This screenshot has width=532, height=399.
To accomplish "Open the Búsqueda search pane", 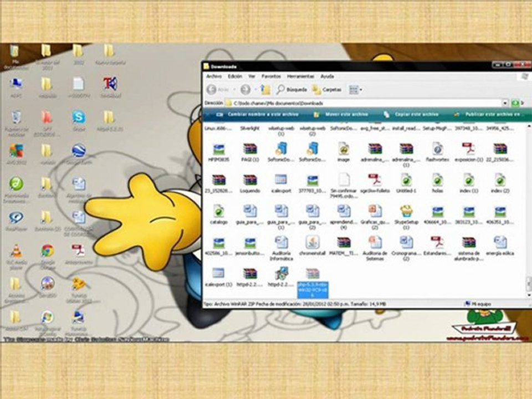I will click(291, 90).
